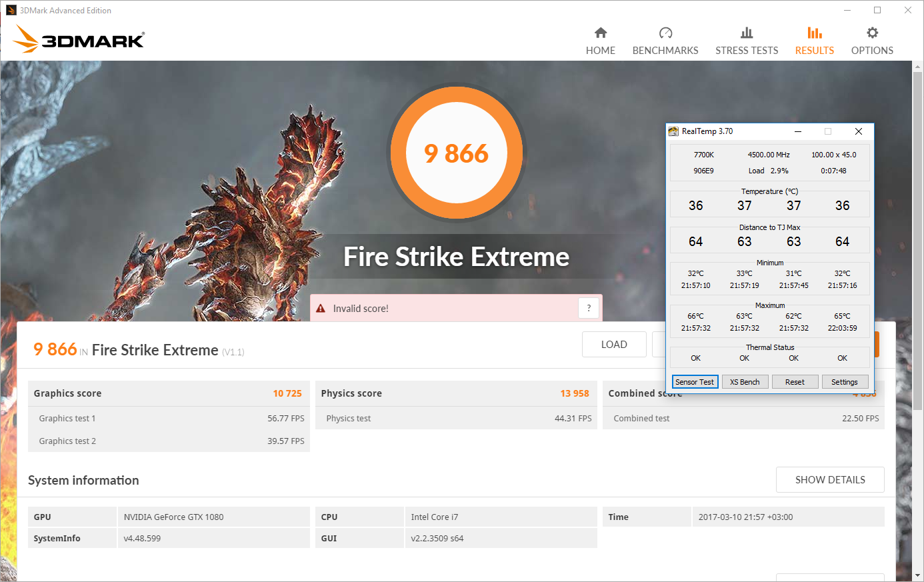Screen dimensions: 924x582
Task: Click the '3DMark Advanced Edition' window title
Action: coord(65,11)
